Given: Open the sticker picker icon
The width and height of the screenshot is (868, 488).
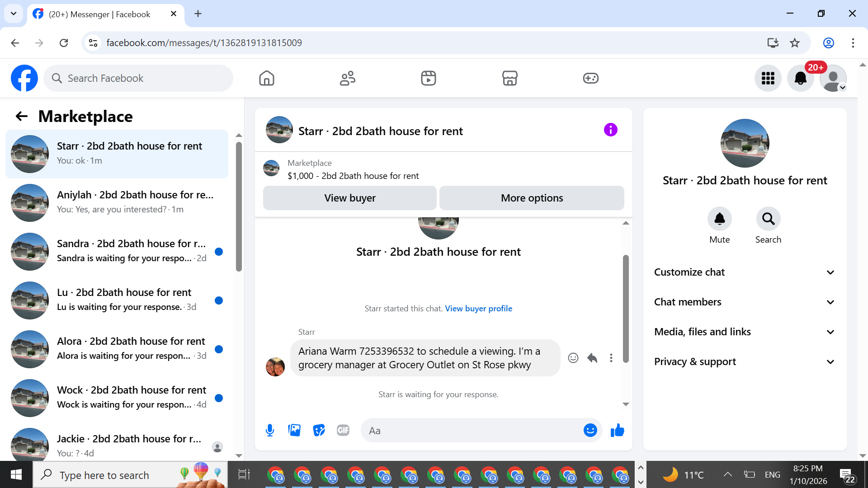Looking at the screenshot, I should coord(319,430).
